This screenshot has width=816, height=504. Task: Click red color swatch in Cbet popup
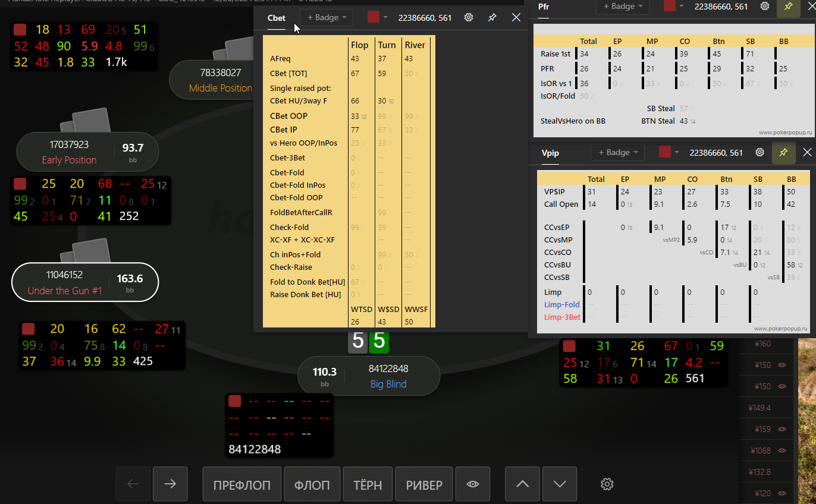[373, 17]
